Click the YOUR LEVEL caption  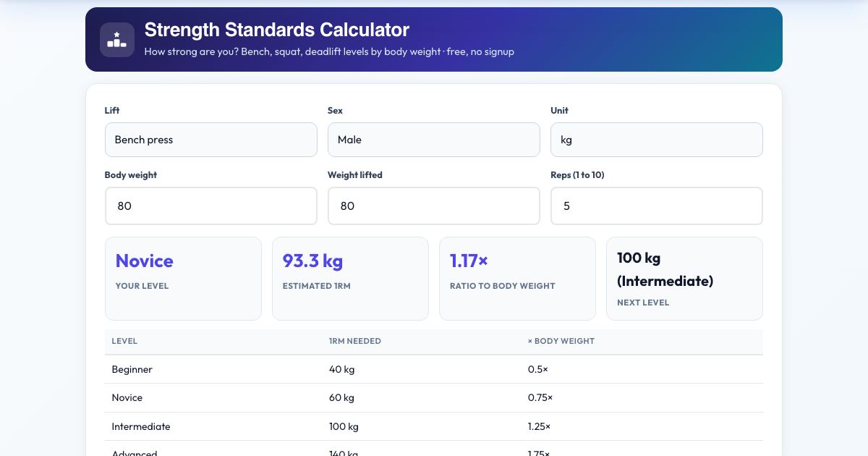click(142, 286)
